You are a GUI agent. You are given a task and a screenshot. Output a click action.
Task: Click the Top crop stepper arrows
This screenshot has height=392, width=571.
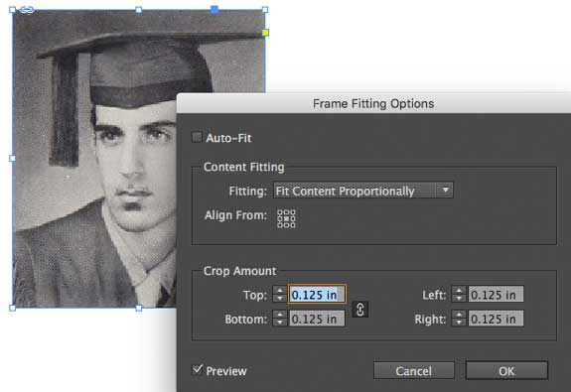(280, 294)
